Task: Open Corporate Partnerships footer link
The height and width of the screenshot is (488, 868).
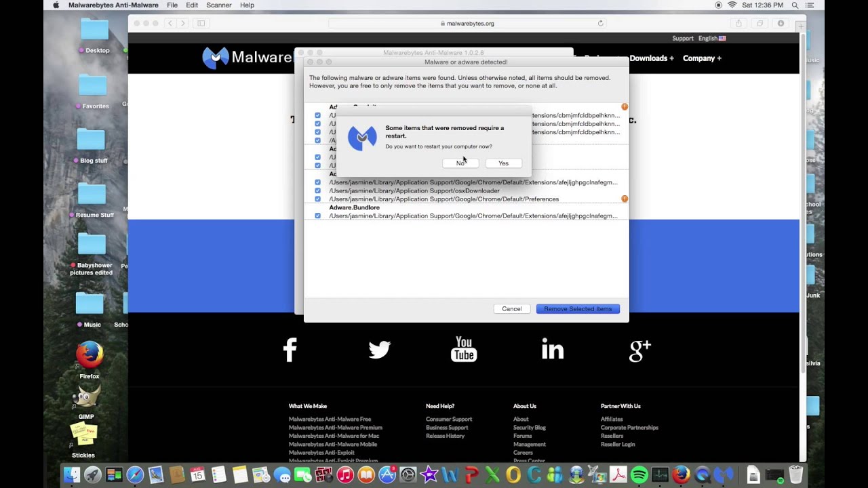Action: pos(629,428)
